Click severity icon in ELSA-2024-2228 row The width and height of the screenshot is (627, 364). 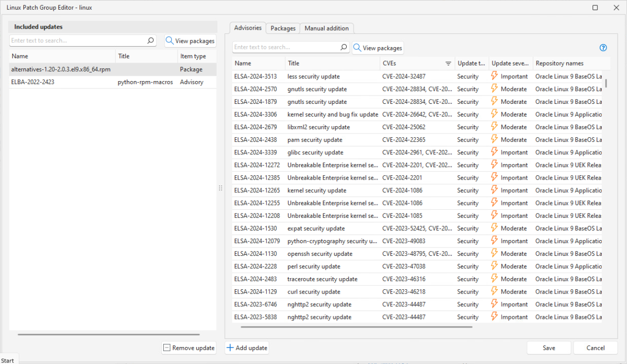pyautogui.click(x=494, y=265)
